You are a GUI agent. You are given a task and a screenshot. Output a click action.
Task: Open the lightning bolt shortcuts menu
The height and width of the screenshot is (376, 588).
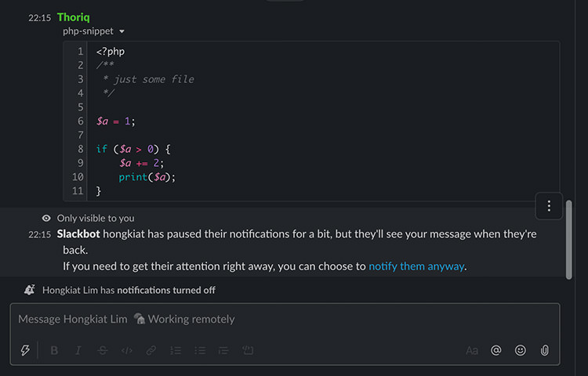click(x=25, y=350)
